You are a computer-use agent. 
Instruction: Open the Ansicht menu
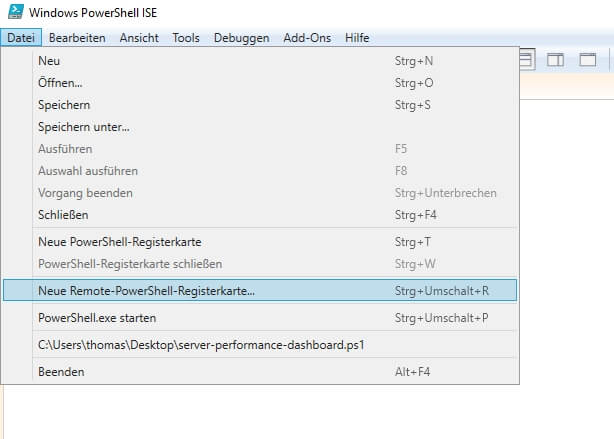pyautogui.click(x=139, y=38)
